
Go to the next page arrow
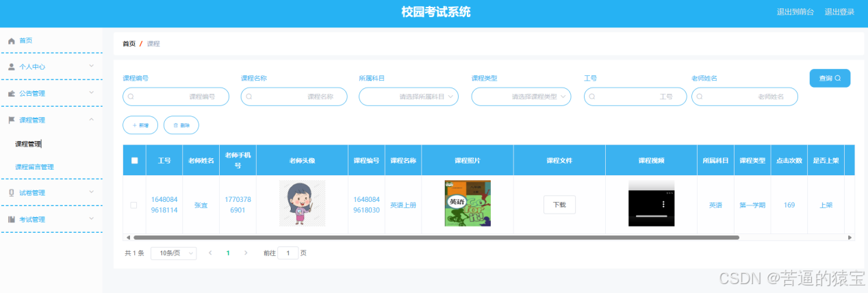pyautogui.click(x=246, y=253)
